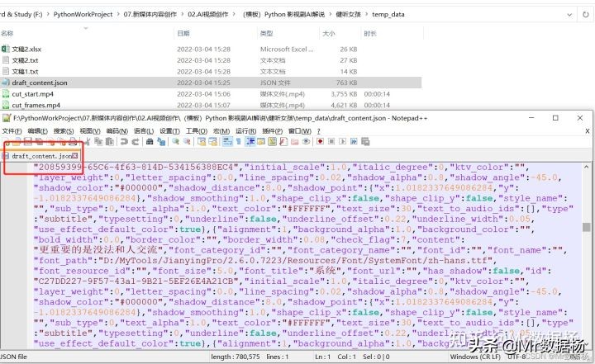This screenshot has width=595, height=364.
Task: Toggle show all characters icon
Action: tap(238, 141)
